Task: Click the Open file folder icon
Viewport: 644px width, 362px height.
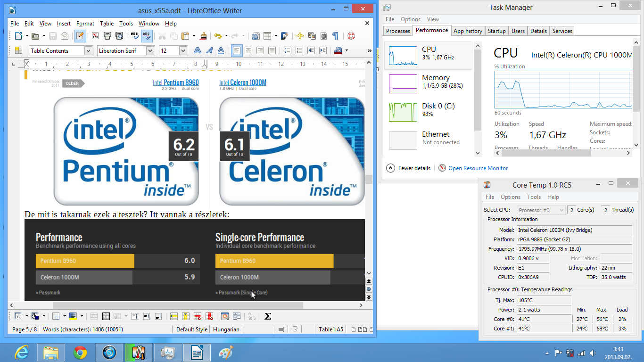Action: point(35,36)
